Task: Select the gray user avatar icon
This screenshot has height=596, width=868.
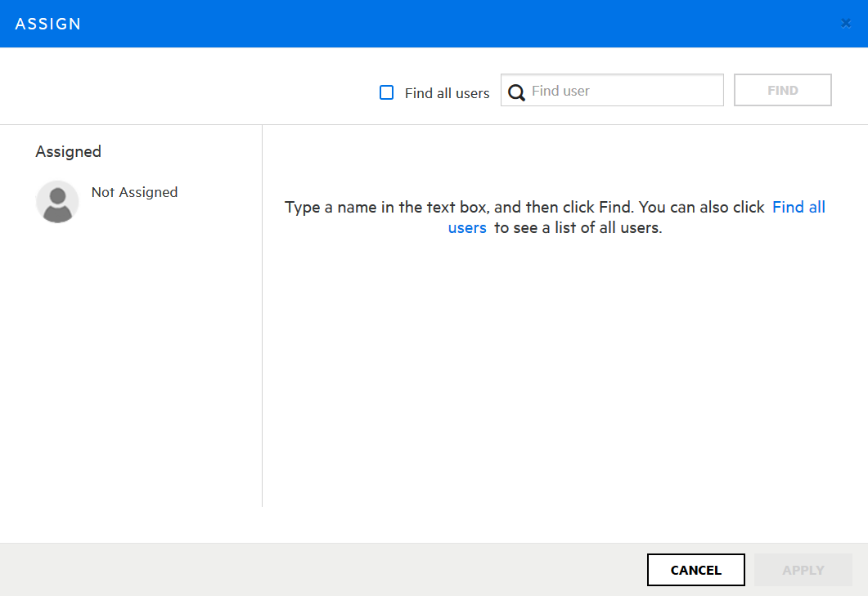Action: (57, 201)
